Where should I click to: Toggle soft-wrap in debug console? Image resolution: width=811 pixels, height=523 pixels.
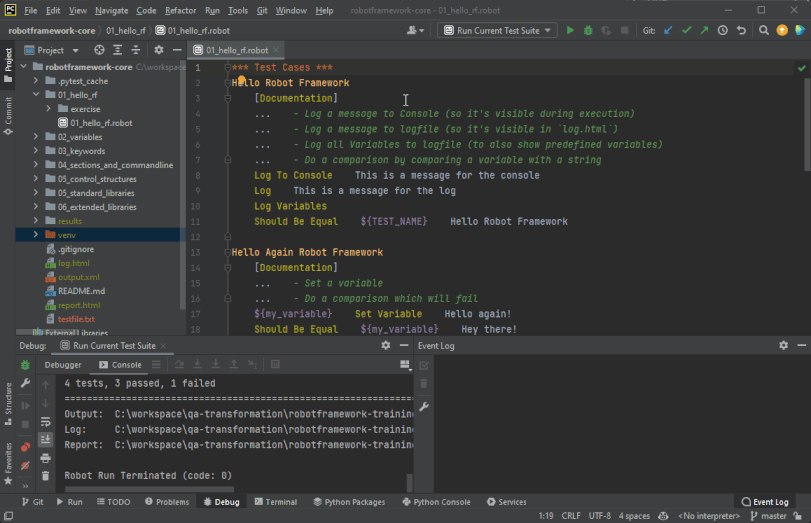coord(45,422)
